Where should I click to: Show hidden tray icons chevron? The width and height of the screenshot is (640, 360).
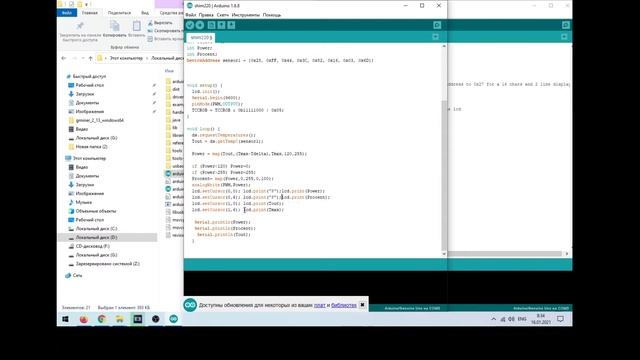[493, 319]
